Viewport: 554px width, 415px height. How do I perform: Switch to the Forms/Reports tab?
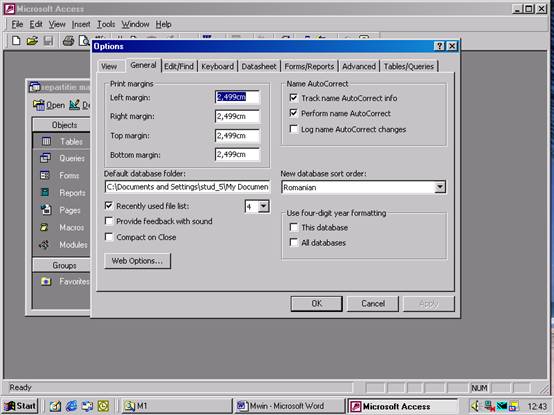pos(309,66)
